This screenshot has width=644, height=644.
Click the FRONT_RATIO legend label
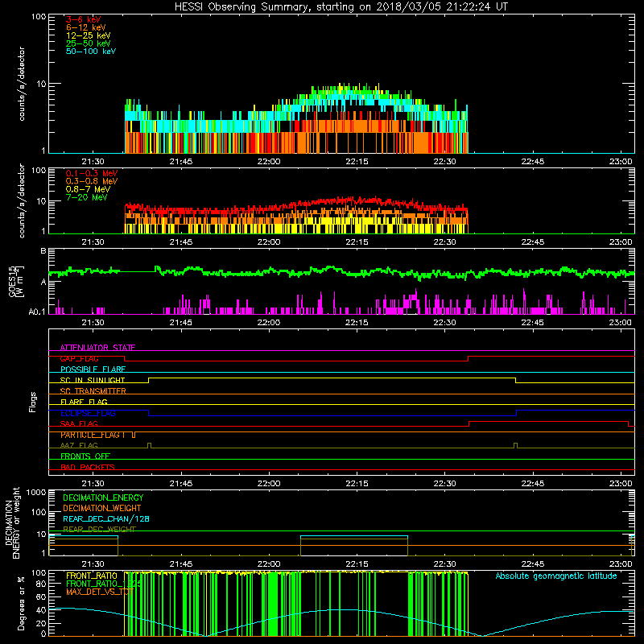92,576
